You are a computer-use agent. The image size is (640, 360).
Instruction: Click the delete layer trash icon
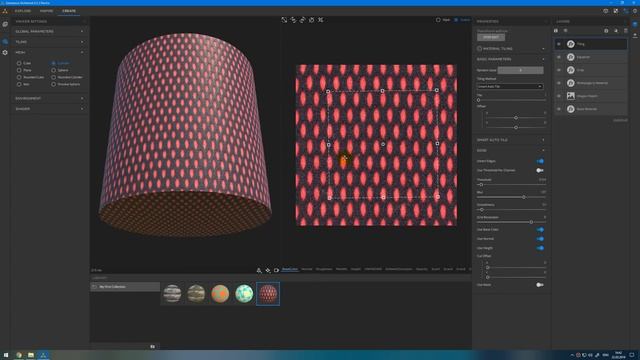[626, 31]
